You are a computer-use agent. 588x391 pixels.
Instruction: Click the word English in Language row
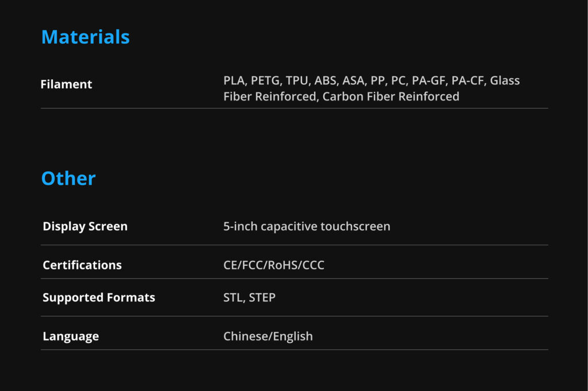pyautogui.click(x=292, y=336)
